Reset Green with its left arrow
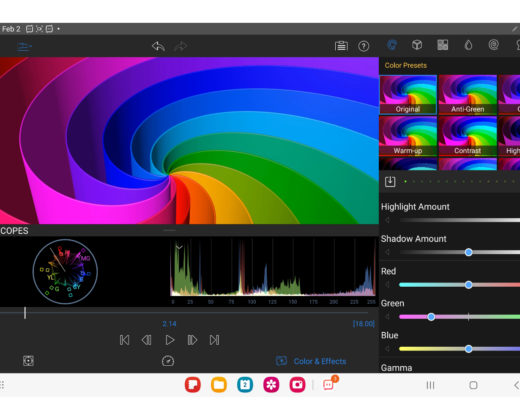520x400 pixels. (x=388, y=317)
